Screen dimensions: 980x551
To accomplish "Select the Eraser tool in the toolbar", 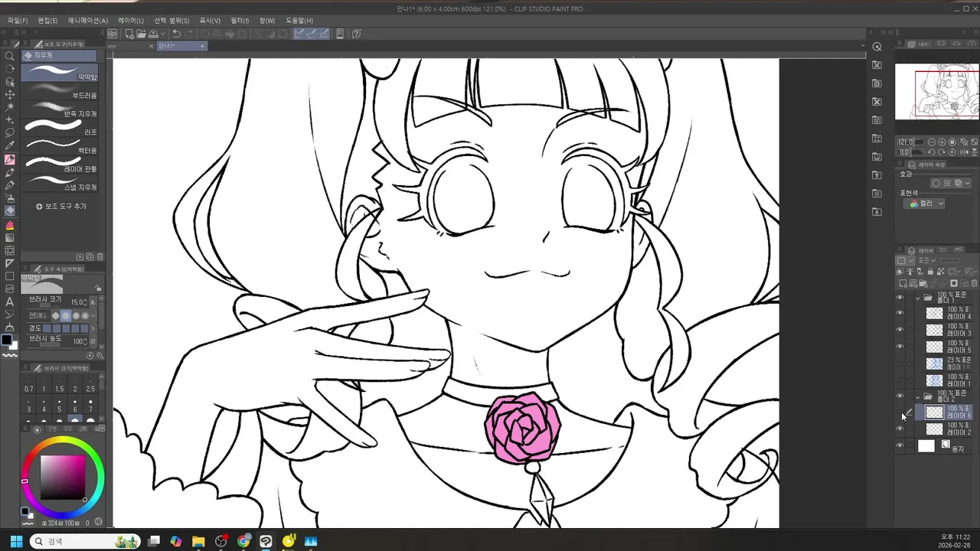I will pos(10,211).
